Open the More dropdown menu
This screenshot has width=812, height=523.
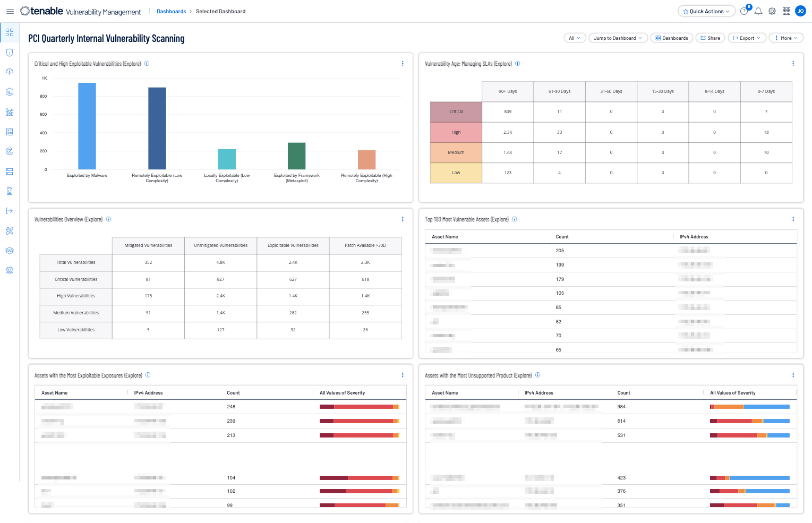[x=786, y=38]
